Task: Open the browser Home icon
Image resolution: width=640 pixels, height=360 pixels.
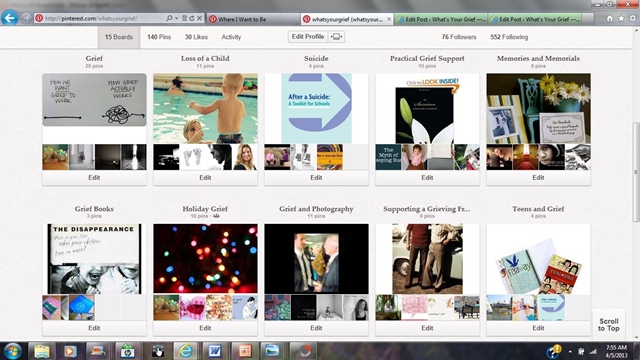Action: click(609, 18)
